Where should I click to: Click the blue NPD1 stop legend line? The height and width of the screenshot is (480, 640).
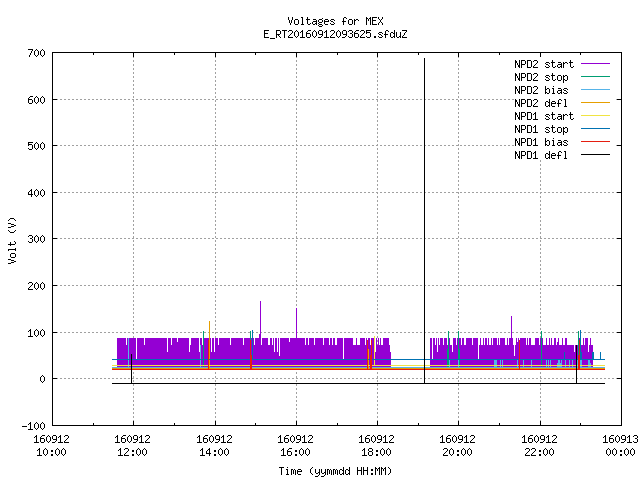pyautogui.click(x=595, y=129)
